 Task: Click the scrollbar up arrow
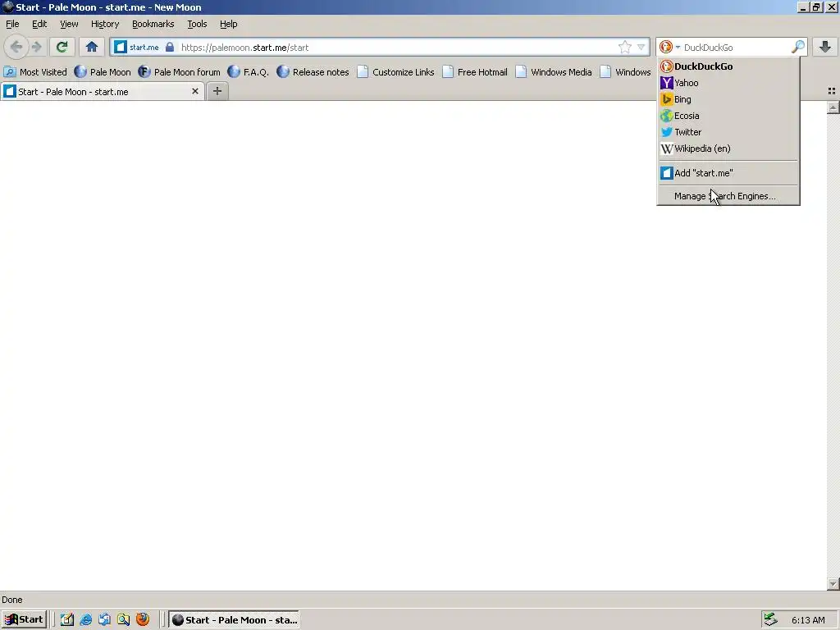(x=833, y=107)
